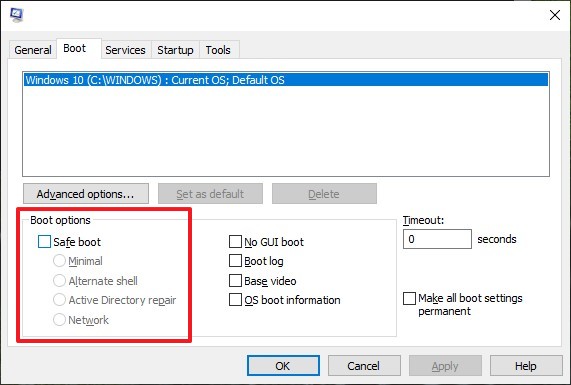The image size is (571, 385).
Task: Click the Apply button
Action: [445, 365]
